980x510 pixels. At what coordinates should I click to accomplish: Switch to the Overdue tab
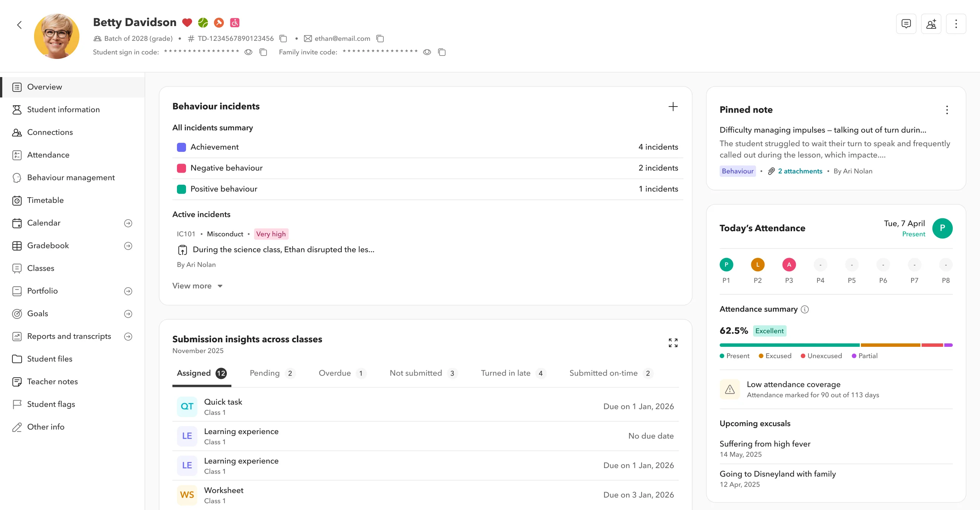(342, 373)
